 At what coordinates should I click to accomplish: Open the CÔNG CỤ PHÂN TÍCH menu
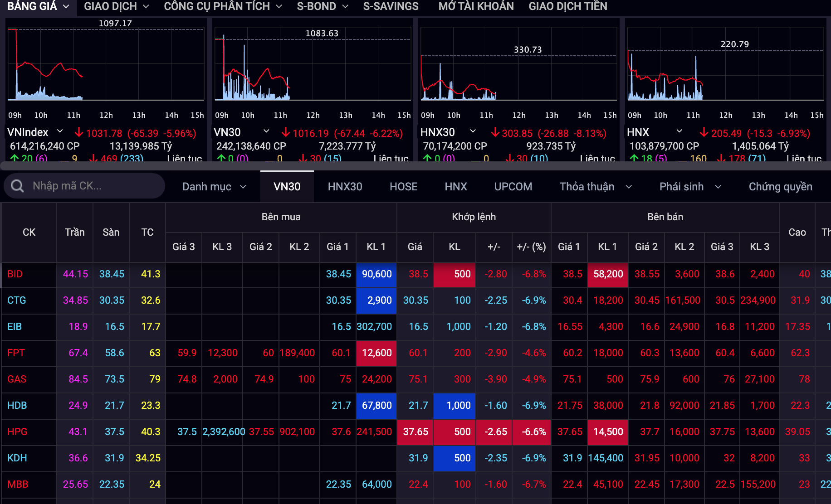click(222, 6)
